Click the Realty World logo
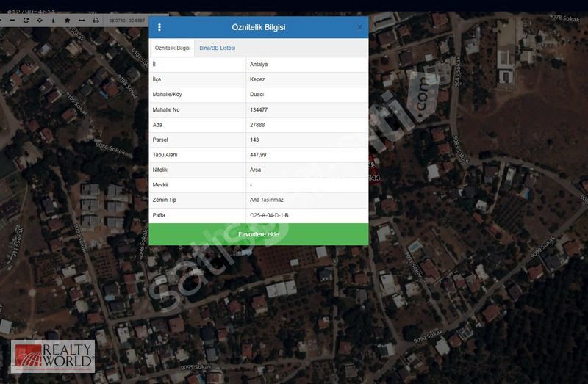The height and width of the screenshot is (384, 588). tap(52, 355)
